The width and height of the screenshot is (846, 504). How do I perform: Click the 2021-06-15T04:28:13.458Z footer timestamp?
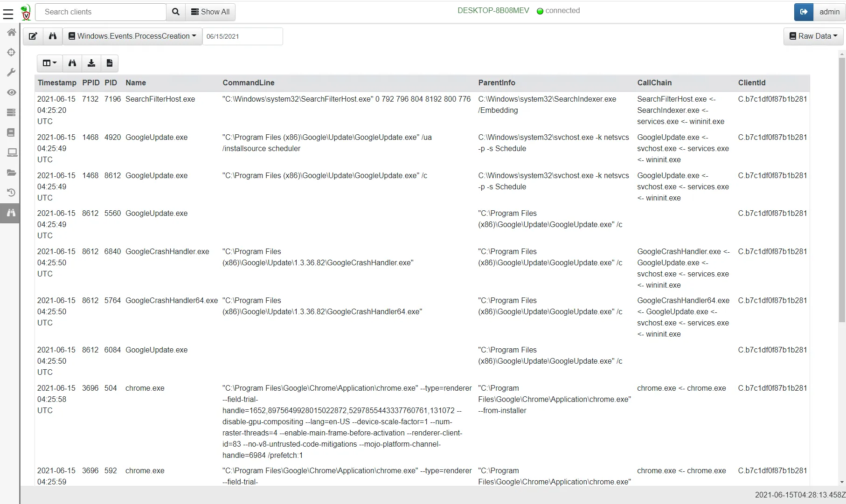(x=800, y=495)
